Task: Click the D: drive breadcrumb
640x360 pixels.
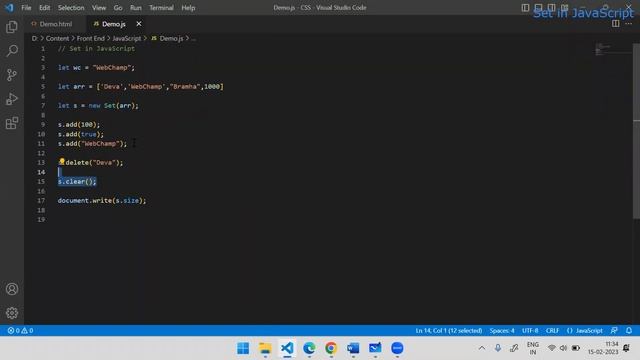Action: point(35,38)
